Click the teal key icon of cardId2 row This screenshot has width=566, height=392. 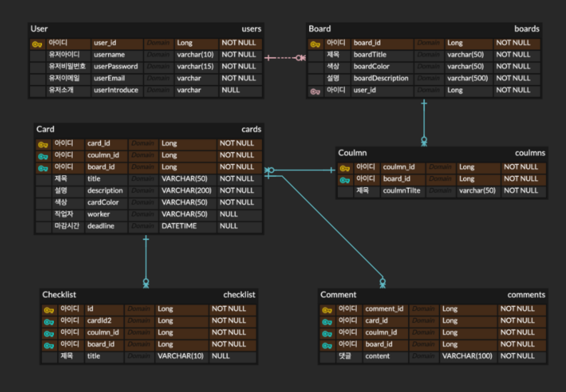(x=49, y=322)
